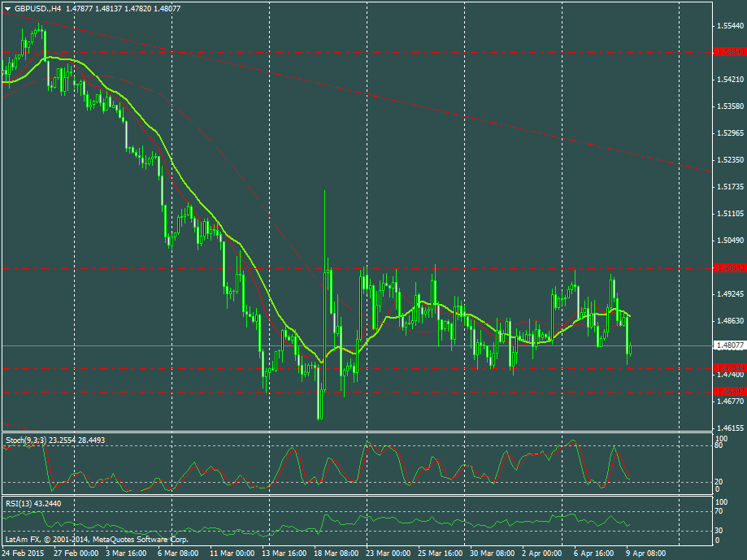This screenshot has height=560, width=747.
Task: Click the 1.51105 price axis label
Action: (x=730, y=214)
